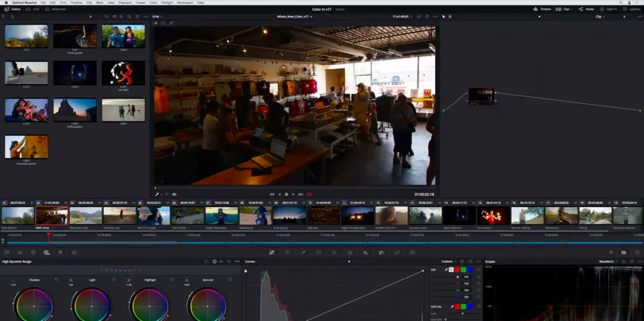Adjust the Soft Clip Low slider
The height and width of the screenshot is (321, 644).
(463, 313)
